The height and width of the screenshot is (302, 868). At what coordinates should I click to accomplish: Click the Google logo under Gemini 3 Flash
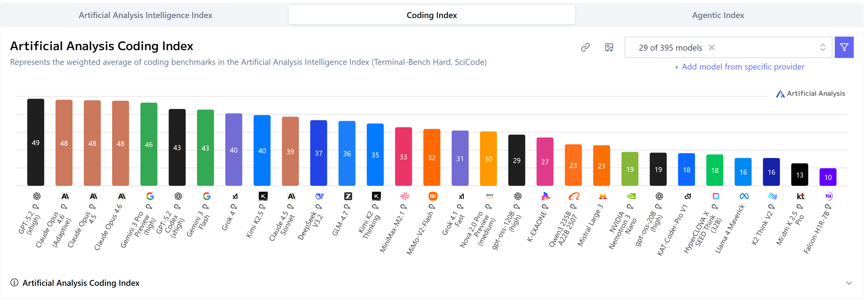point(207,196)
